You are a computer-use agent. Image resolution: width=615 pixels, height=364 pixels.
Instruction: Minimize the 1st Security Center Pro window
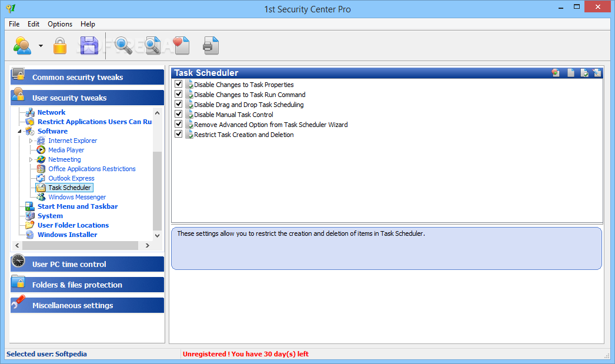[x=561, y=7]
